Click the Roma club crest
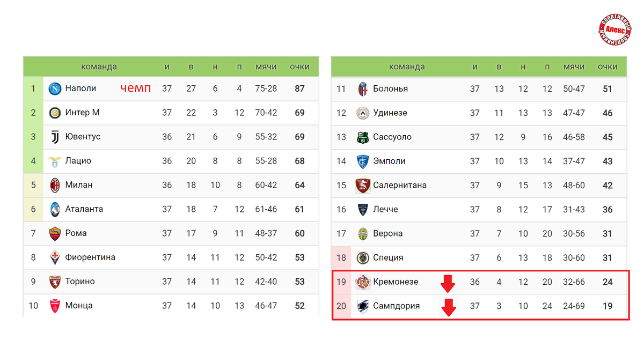644x362 pixels. click(x=54, y=233)
